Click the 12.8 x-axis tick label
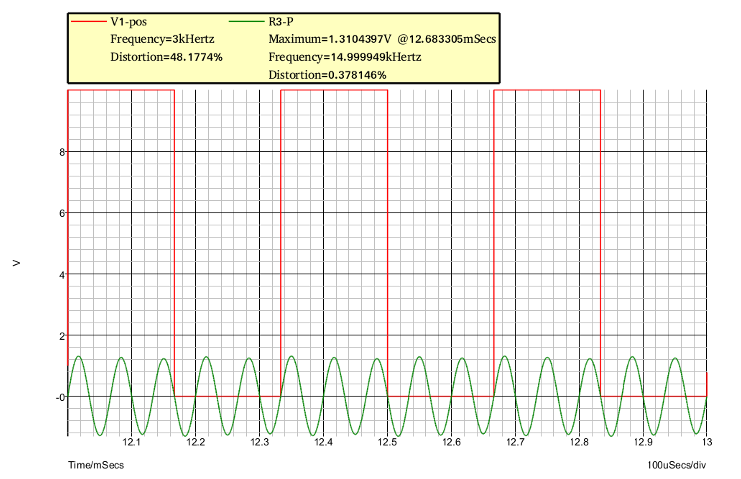Screen dimensions: 741x479 click(x=579, y=442)
